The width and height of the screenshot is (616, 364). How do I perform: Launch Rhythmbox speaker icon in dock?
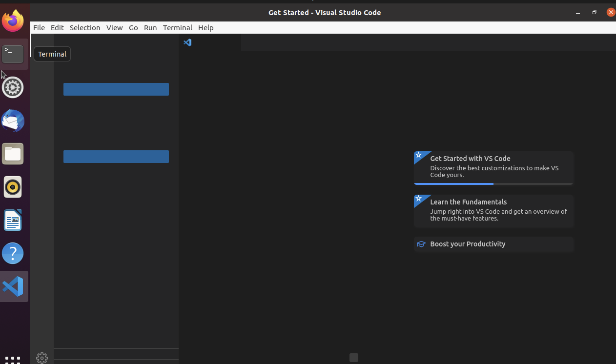click(13, 187)
